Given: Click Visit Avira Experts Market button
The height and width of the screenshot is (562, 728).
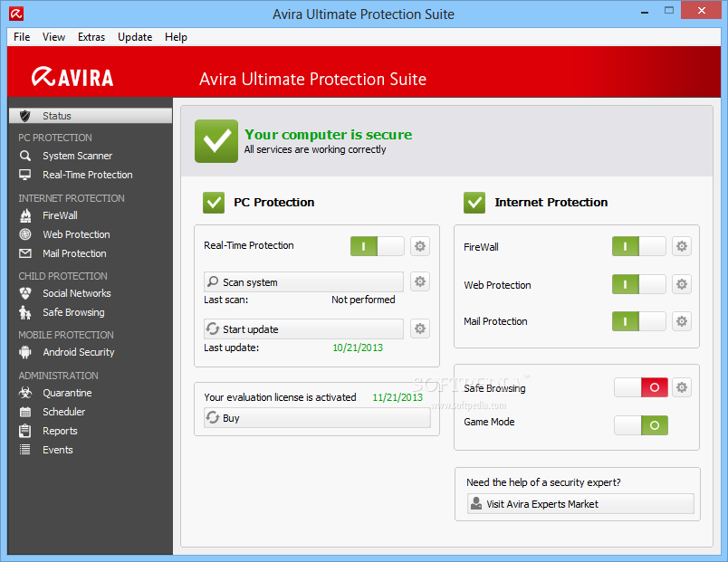Looking at the screenshot, I should click(x=580, y=504).
